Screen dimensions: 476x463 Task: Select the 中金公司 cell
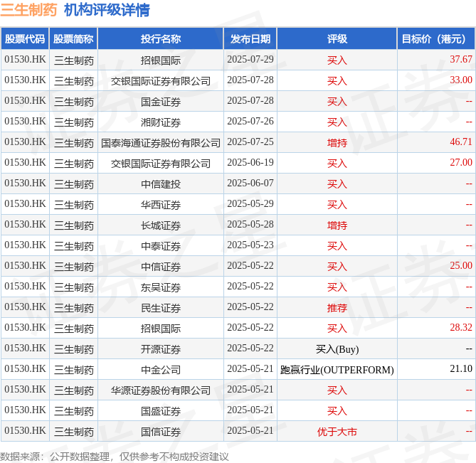click(x=161, y=370)
